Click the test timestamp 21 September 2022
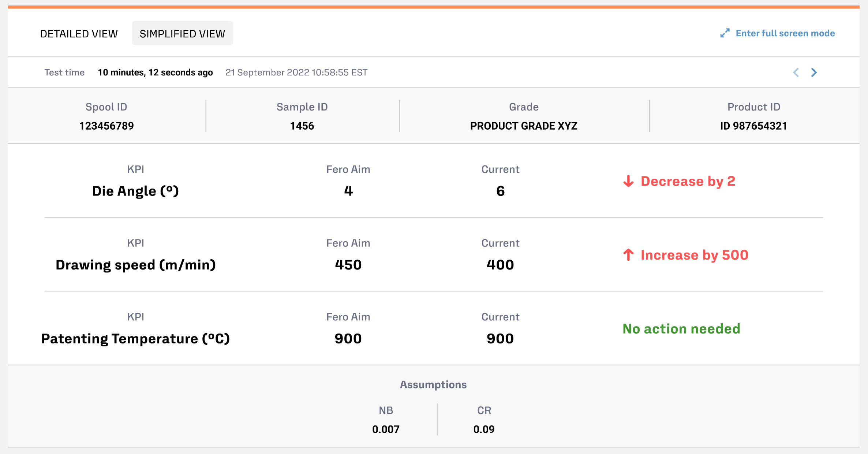This screenshot has width=868, height=454. pos(296,72)
